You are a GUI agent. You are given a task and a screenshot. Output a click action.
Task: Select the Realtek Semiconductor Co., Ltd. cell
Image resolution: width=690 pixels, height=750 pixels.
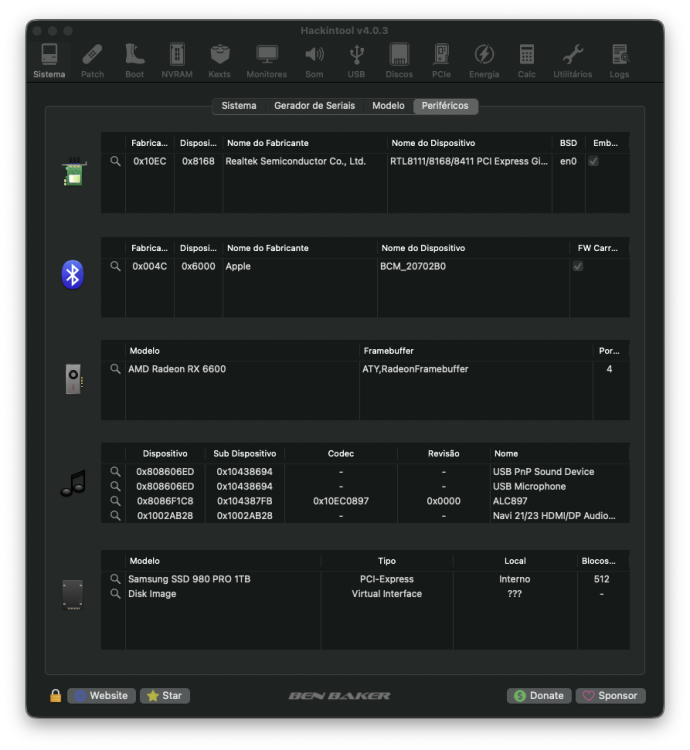pyautogui.click(x=296, y=161)
